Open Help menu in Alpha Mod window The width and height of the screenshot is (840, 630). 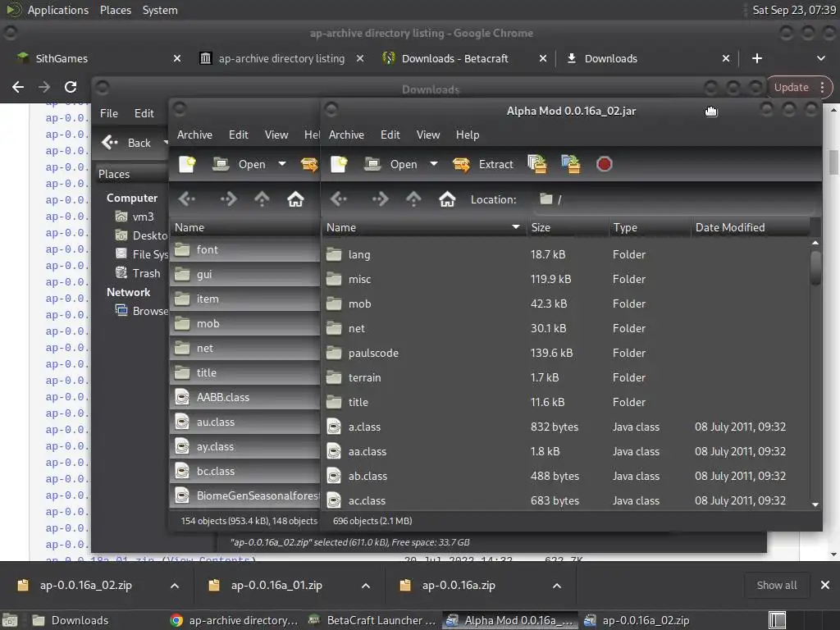click(468, 135)
